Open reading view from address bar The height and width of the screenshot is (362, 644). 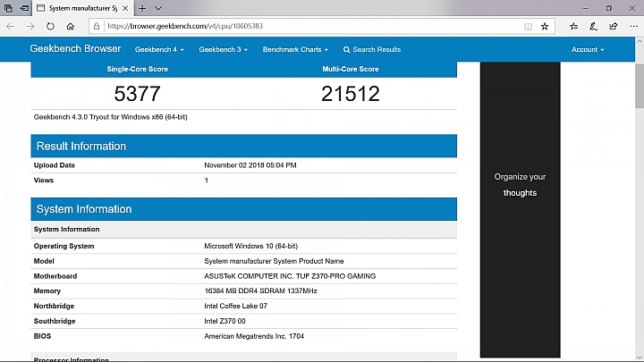(529, 26)
